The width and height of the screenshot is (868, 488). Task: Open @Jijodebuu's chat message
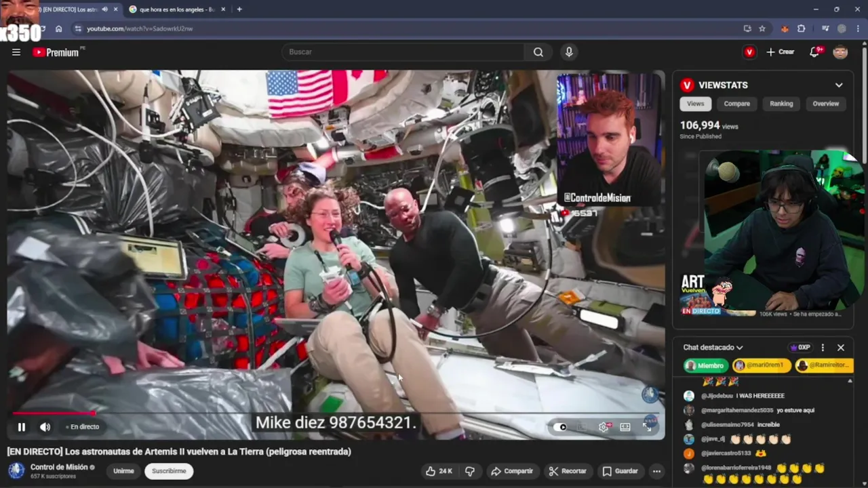(x=743, y=396)
